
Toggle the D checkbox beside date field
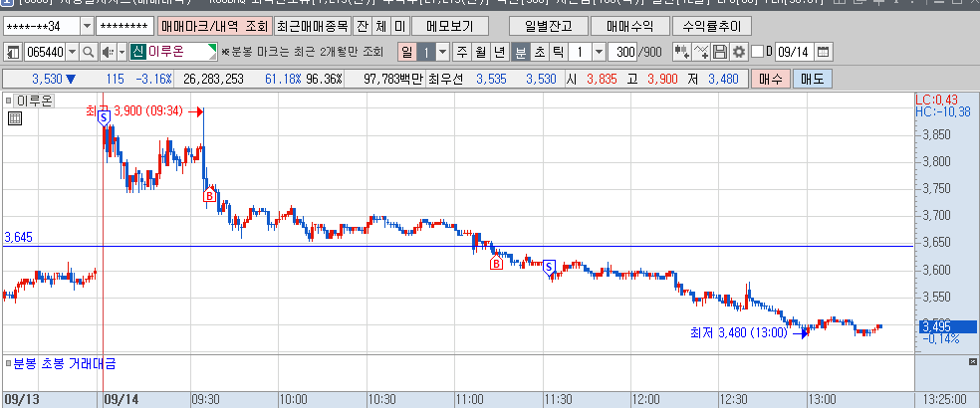pyautogui.click(x=757, y=52)
